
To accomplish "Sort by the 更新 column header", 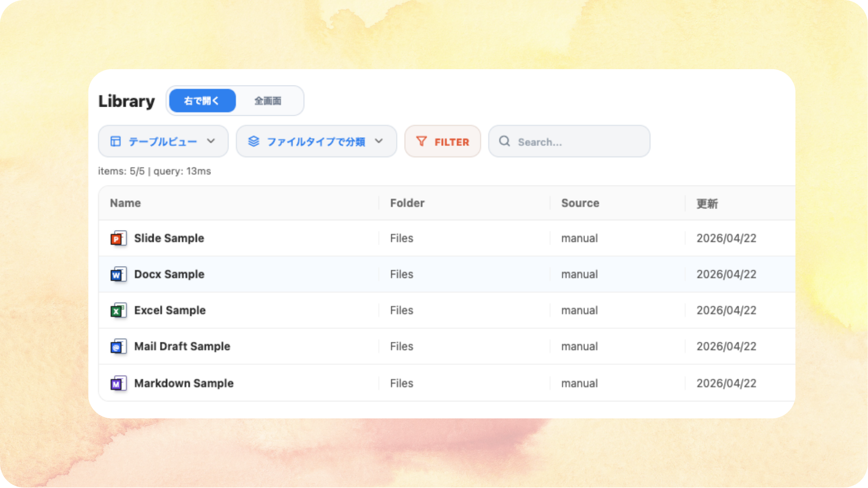I will tap(707, 204).
